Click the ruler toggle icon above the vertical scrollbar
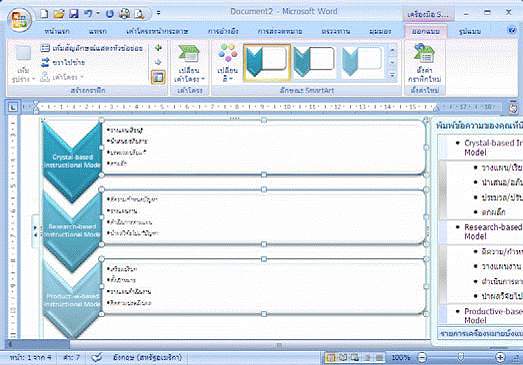Screen dimensions: 523x365 pyautogui.click(x=513, y=108)
